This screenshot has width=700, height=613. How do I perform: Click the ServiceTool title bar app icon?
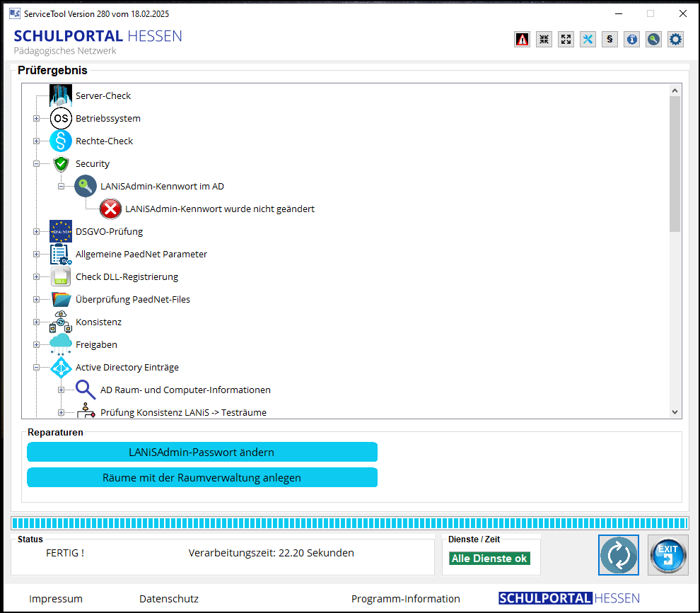click(15, 13)
